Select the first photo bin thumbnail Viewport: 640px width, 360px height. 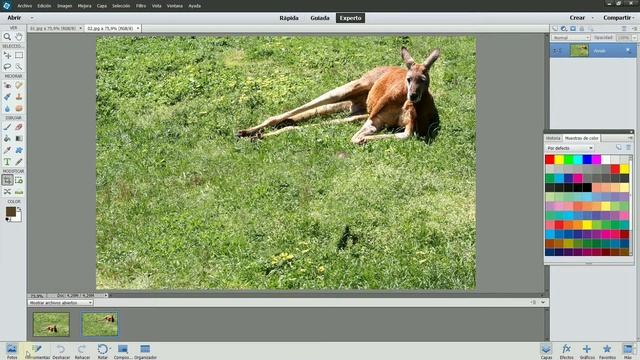[51, 324]
